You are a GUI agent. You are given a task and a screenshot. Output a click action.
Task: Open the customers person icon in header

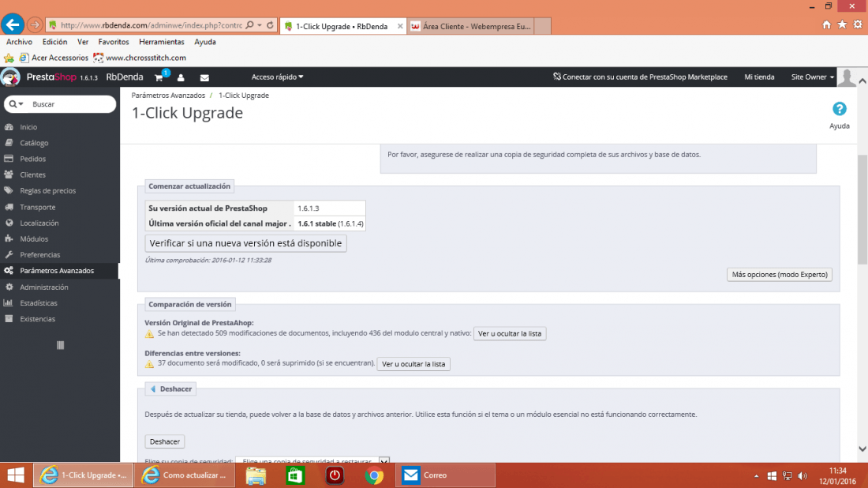(181, 77)
